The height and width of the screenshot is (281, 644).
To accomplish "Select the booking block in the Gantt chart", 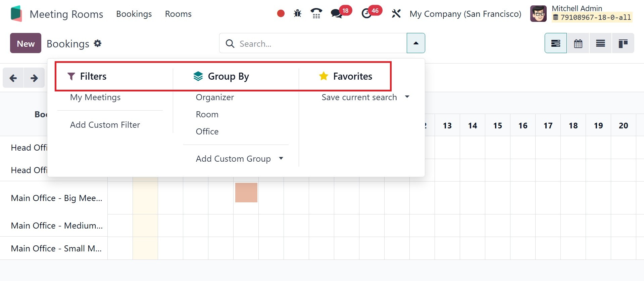I will click(246, 193).
